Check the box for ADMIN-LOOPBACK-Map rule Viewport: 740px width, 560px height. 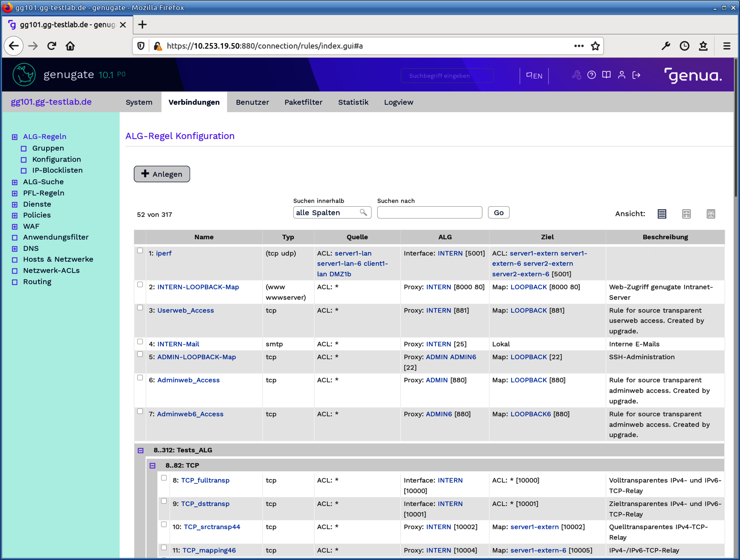(140, 354)
